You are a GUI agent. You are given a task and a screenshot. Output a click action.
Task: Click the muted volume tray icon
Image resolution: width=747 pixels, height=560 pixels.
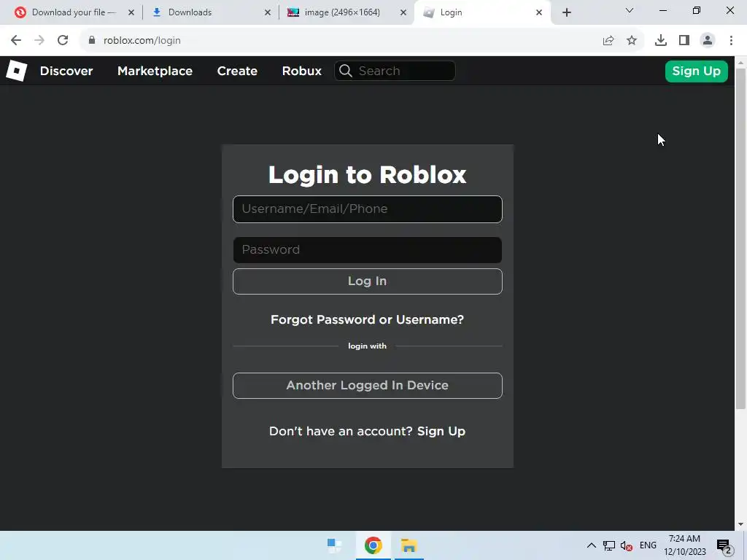click(627, 545)
